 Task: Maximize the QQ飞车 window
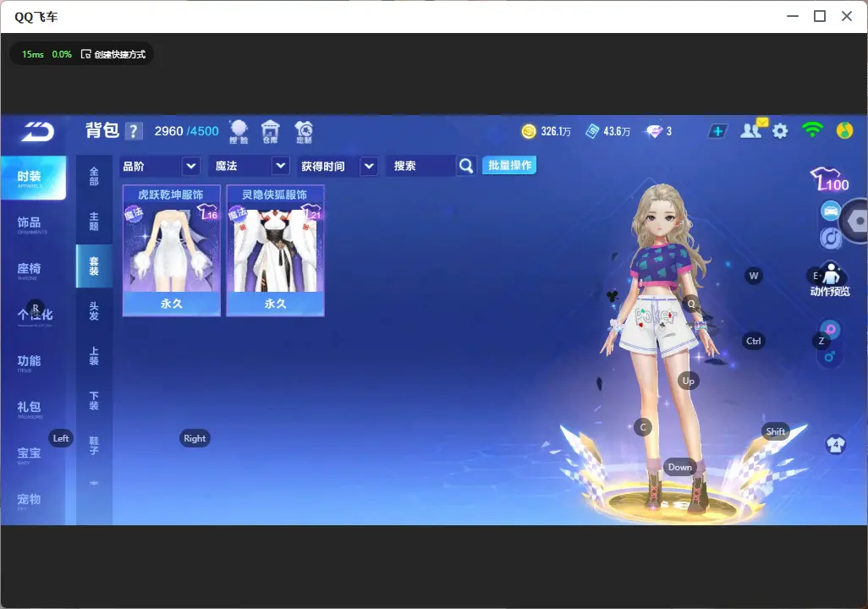pos(820,16)
